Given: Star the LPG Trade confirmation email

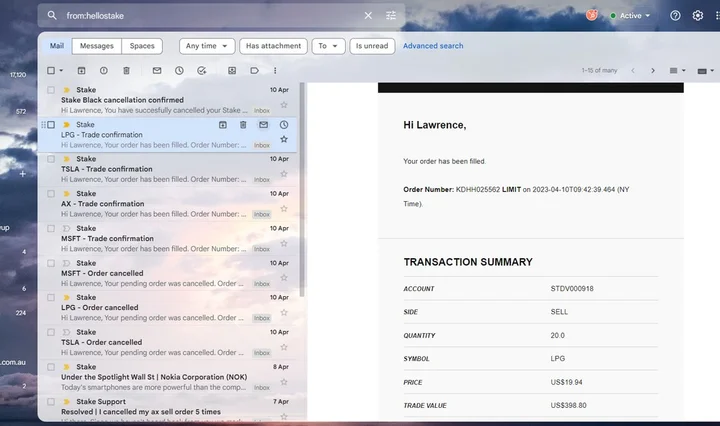Looking at the screenshot, I should tap(284, 139).
